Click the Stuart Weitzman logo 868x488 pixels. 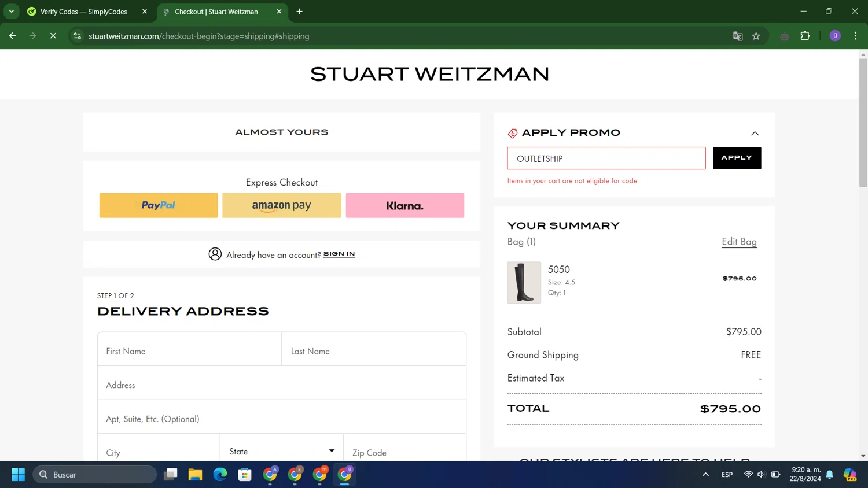429,74
